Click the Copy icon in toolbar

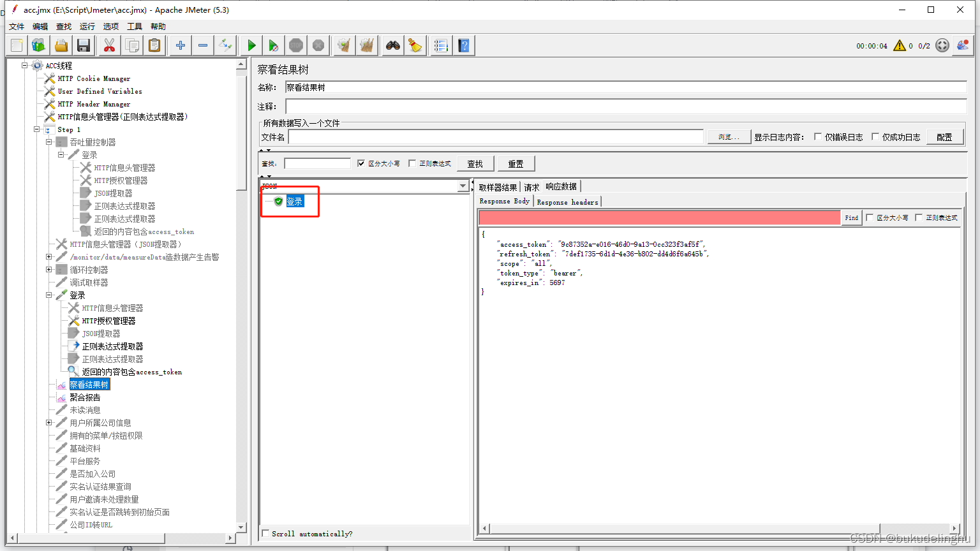click(x=132, y=45)
